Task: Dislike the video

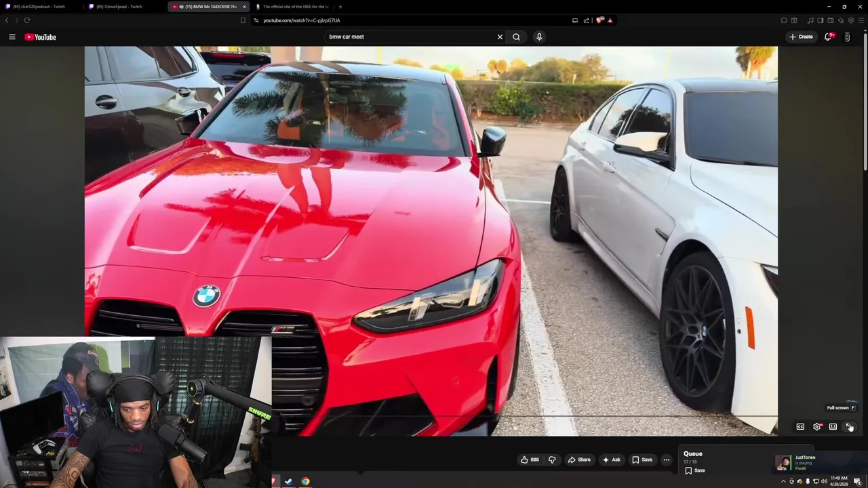Action: point(552,460)
